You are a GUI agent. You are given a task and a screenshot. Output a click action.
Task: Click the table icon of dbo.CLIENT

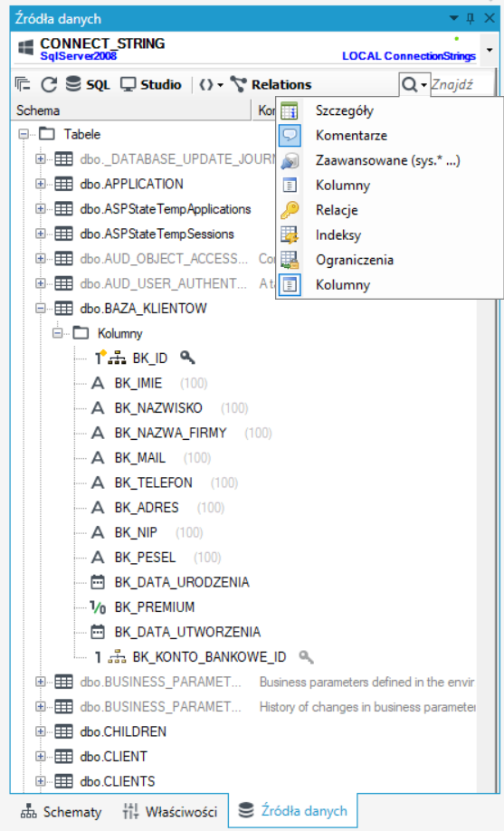[x=63, y=756]
